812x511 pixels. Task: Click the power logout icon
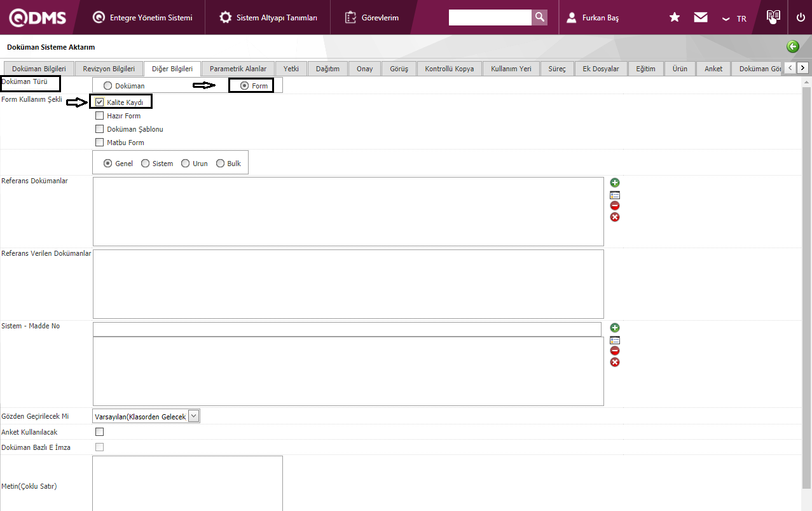(801, 17)
